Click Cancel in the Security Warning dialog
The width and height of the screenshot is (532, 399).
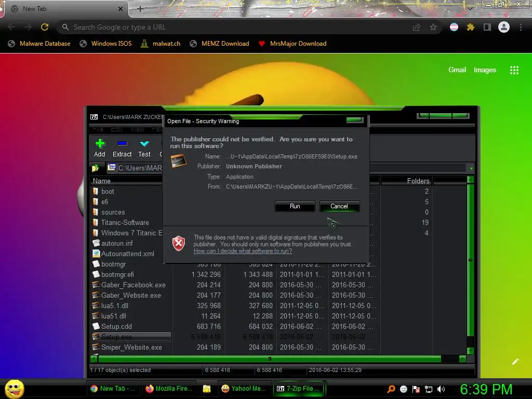tap(339, 206)
